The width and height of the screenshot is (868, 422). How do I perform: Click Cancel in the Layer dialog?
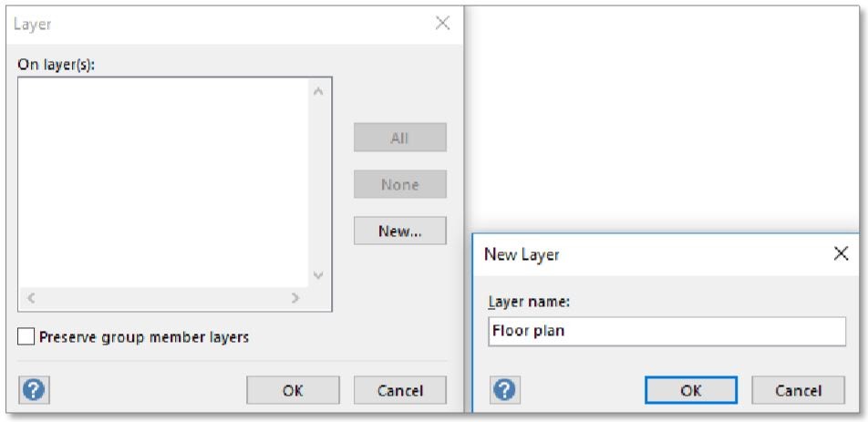pyautogui.click(x=400, y=390)
